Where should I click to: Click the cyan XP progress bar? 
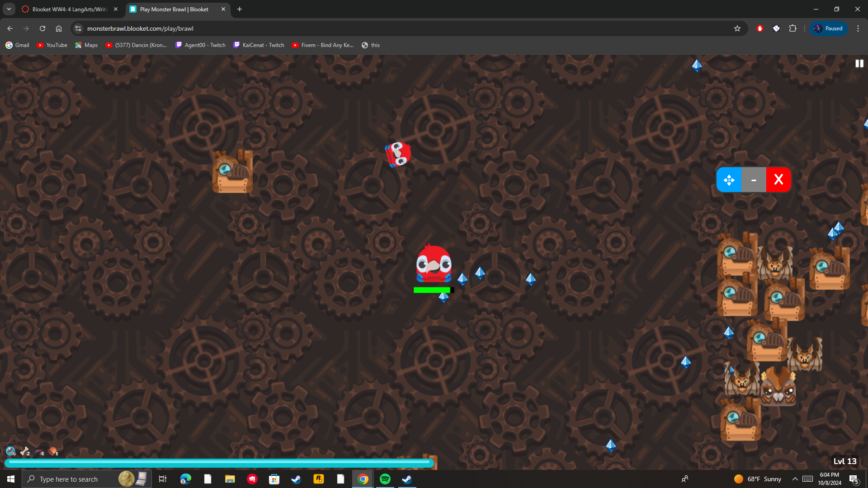click(219, 462)
